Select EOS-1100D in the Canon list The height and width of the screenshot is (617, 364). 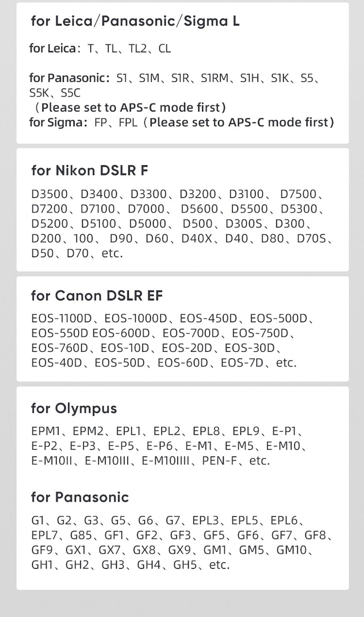coord(61,318)
